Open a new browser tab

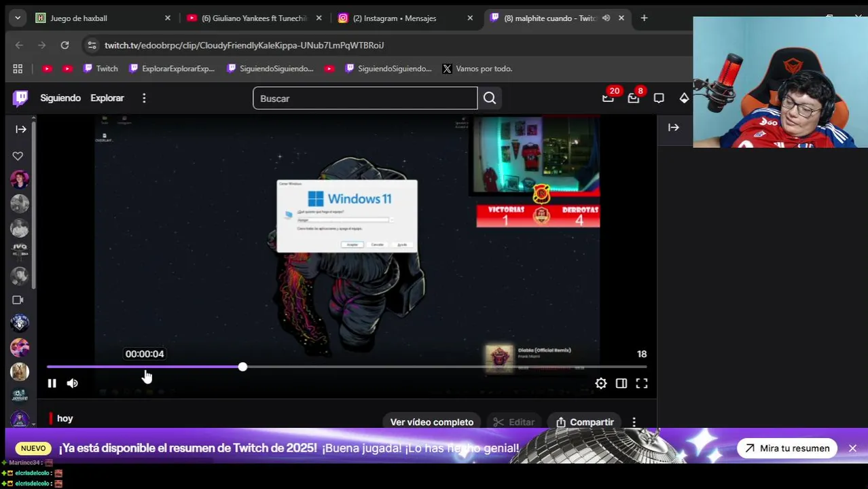coord(644,18)
